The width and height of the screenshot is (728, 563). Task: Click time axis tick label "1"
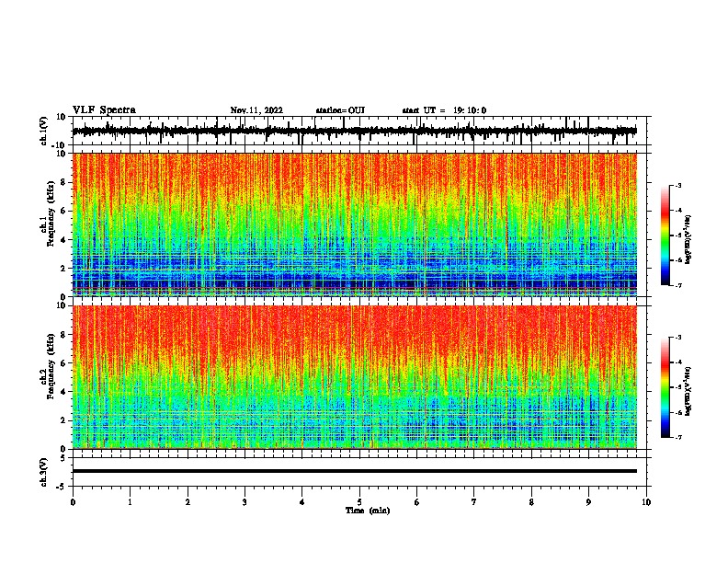pos(130,502)
